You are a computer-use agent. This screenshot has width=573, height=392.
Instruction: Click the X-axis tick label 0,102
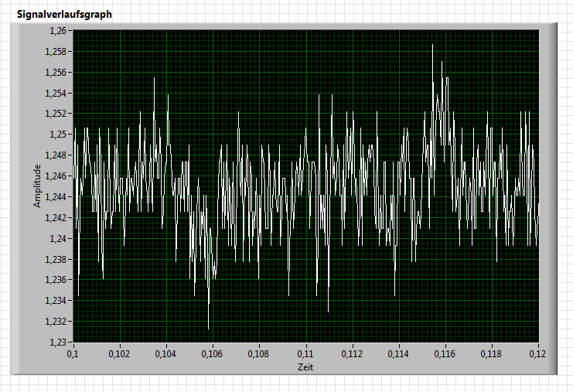tap(119, 353)
